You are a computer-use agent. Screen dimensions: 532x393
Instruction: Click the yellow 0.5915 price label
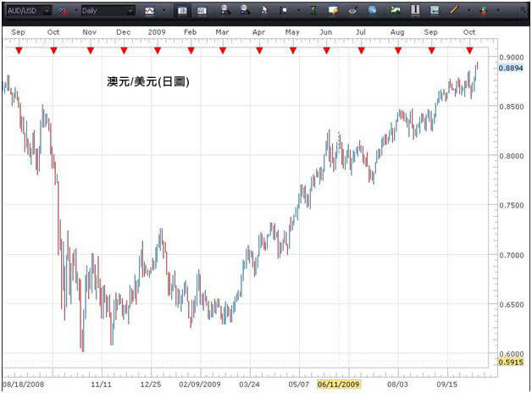coord(511,363)
